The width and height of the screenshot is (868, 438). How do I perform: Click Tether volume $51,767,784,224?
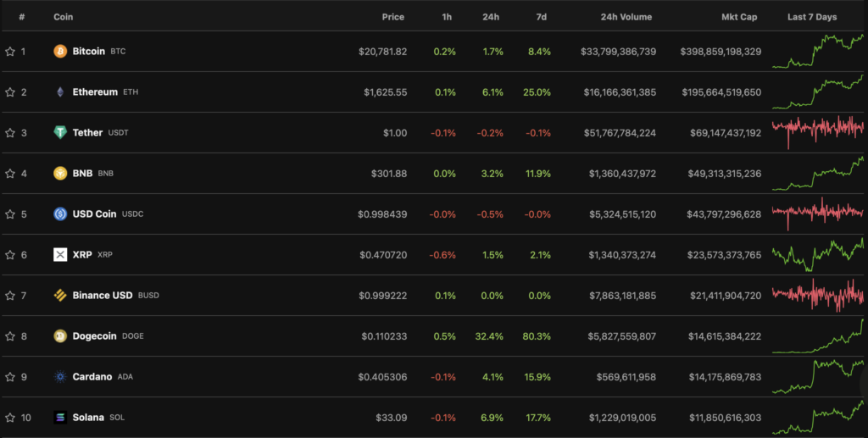620,133
